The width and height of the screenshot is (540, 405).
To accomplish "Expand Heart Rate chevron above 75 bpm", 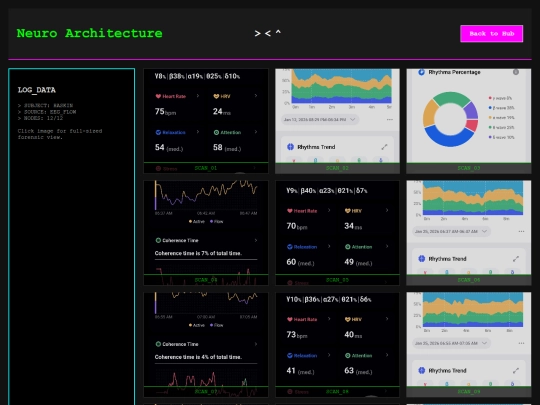I will [x=198, y=96].
